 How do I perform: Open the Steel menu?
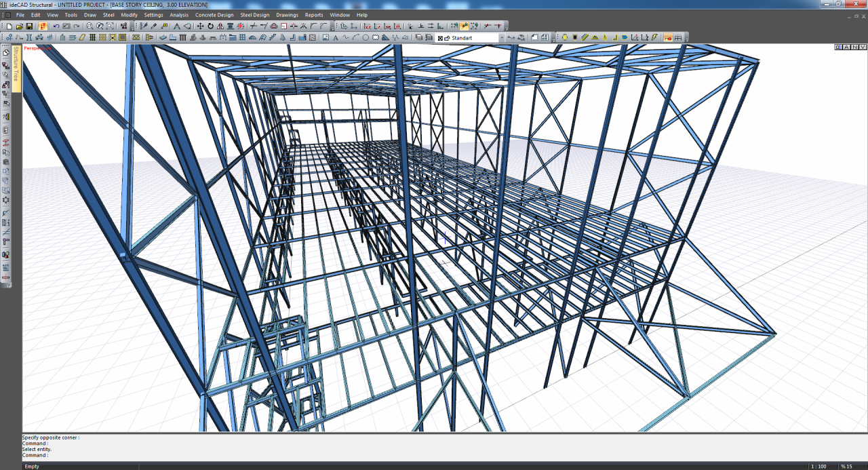[108, 15]
